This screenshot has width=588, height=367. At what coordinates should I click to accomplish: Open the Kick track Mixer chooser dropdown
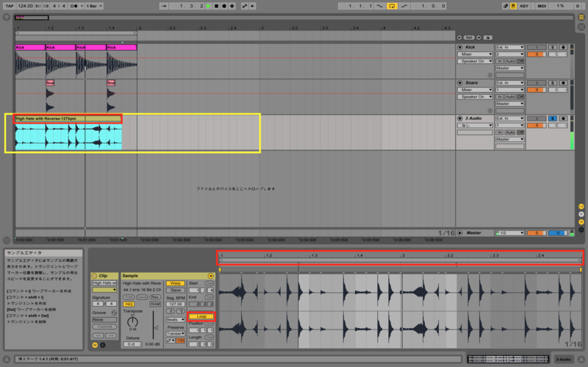pos(475,54)
